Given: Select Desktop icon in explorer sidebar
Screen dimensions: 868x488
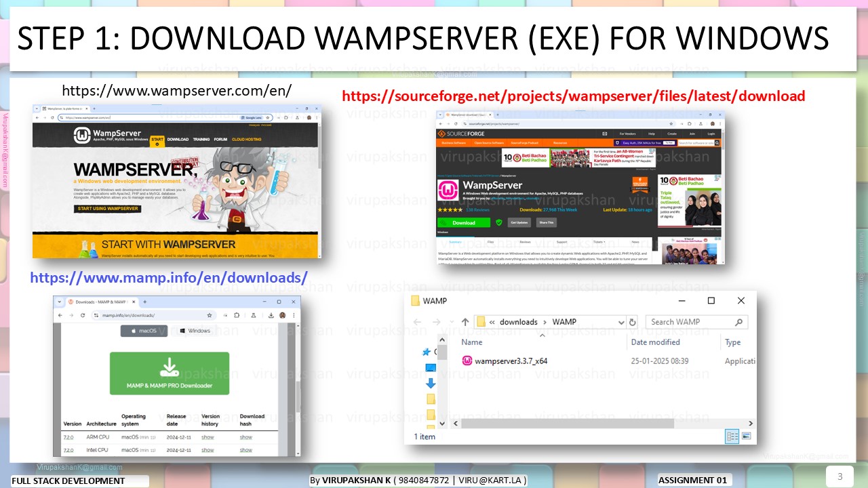Looking at the screenshot, I should 430,367.
